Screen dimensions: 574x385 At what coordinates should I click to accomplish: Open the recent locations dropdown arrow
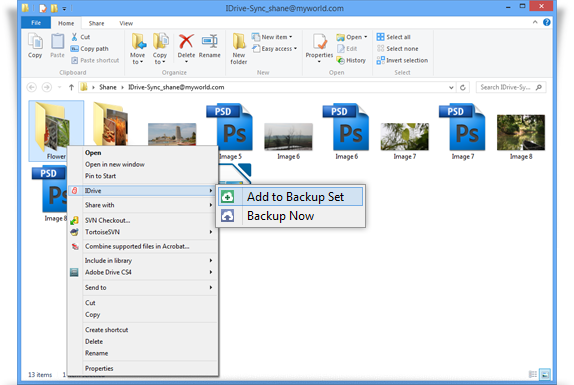59,87
